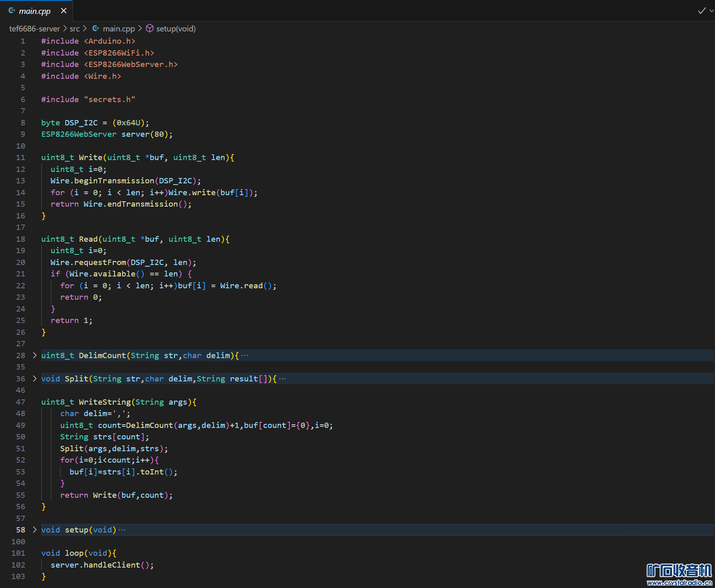Image resolution: width=715 pixels, height=588 pixels.
Task: Place cursor on '#include <Wire.h>'
Action: [x=81, y=76]
